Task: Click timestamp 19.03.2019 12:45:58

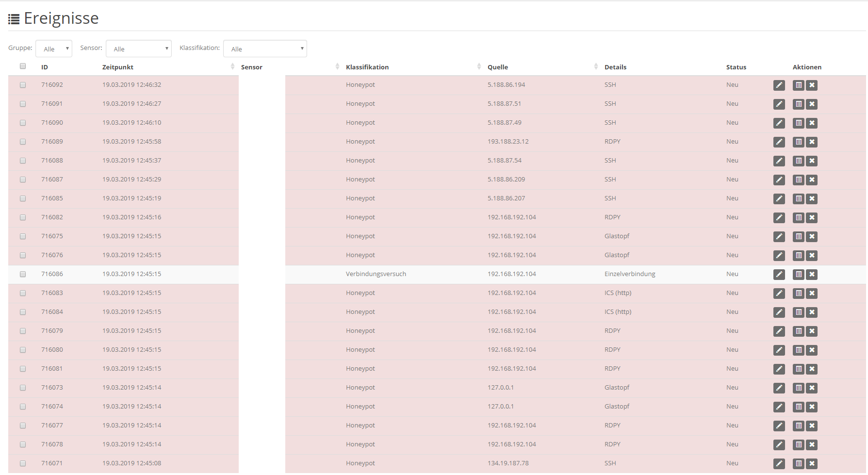Action: [x=131, y=142]
